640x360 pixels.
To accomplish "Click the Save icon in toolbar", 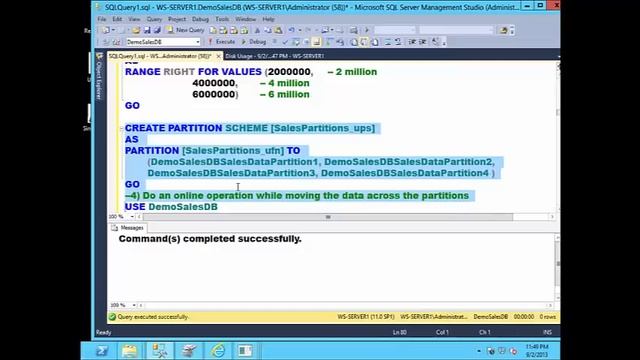I will 147,30.
